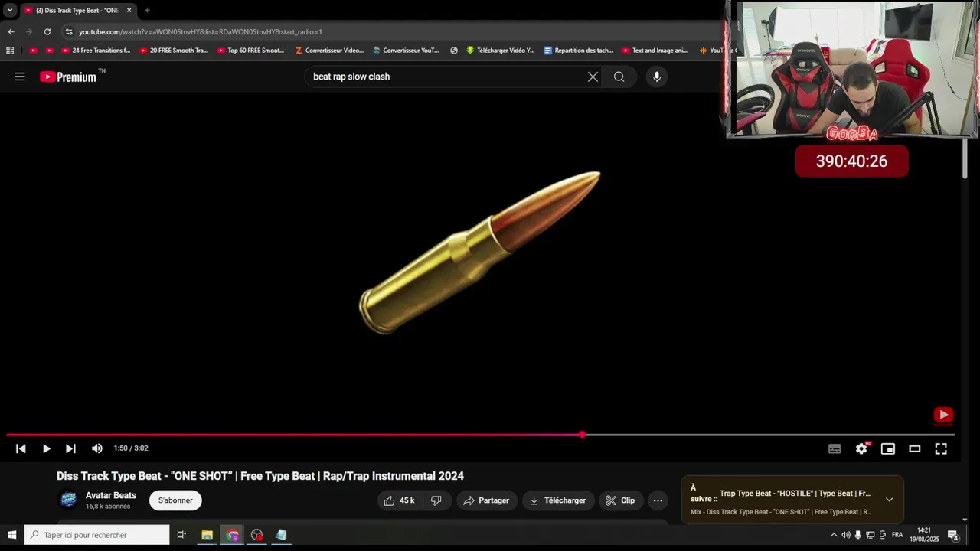Open the Repartition des tach... bookmark
Viewport: 980px width, 551px height.
[578, 51]
